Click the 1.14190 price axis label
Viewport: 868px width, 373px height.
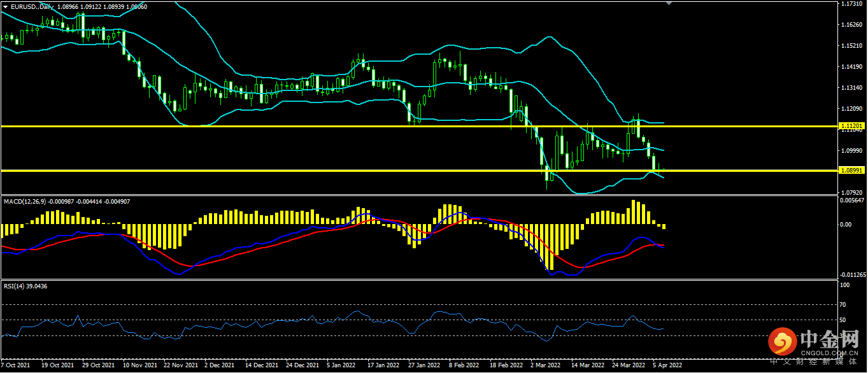click(x=851, y=67)
